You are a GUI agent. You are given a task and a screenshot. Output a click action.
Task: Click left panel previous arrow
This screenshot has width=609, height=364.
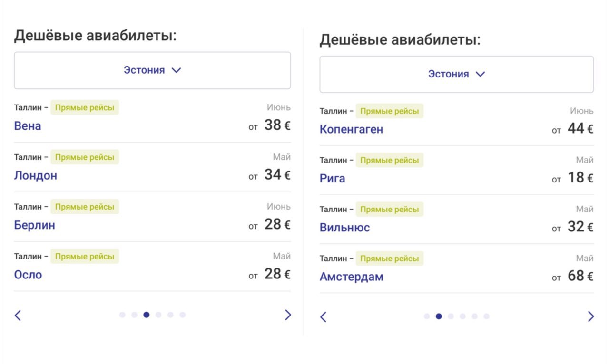(18, 315)
